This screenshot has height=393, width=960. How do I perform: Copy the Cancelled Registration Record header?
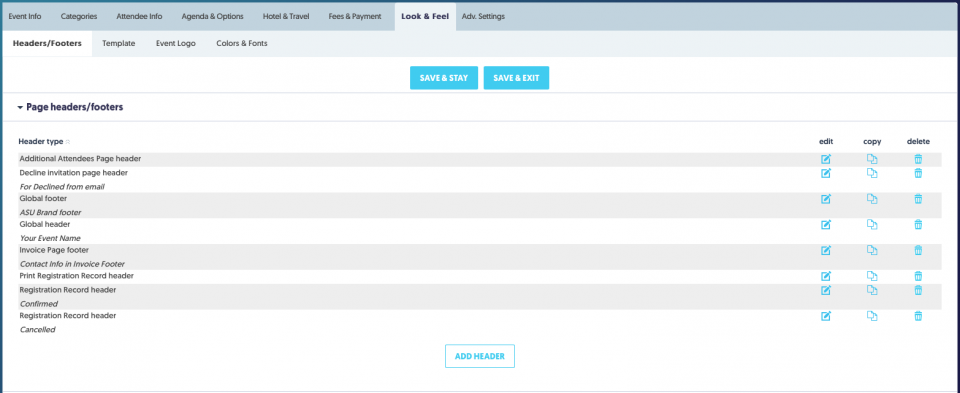click(x=872, y=316)
